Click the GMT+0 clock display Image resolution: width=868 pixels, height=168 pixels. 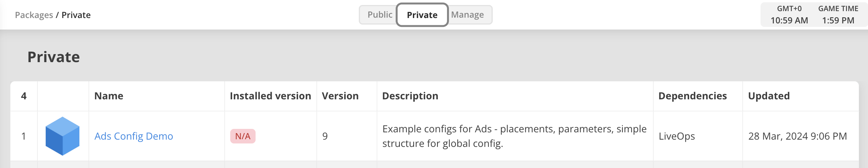pyautogui.click(x=789, y=15)
